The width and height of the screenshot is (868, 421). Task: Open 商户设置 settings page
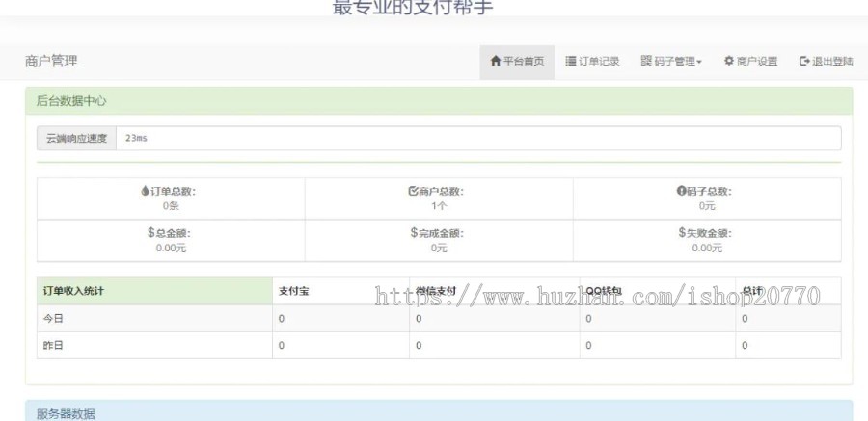click(750, 62)
